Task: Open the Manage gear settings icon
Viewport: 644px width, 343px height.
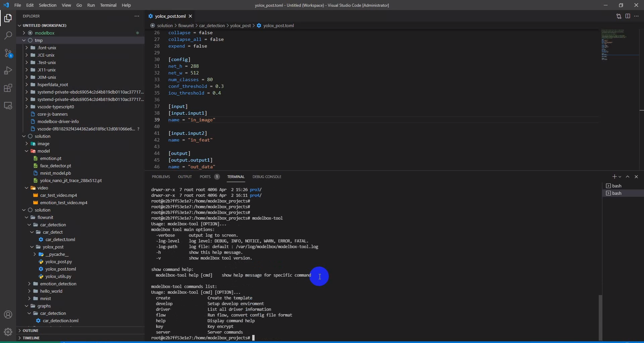Action: click(8, 332)
